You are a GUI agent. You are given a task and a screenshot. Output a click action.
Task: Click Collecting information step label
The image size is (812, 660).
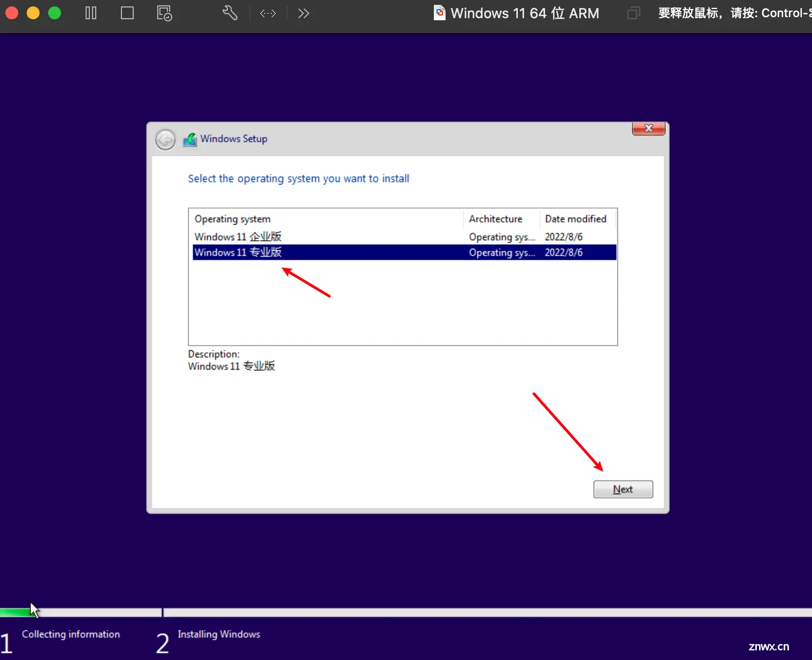click(71, 634)
